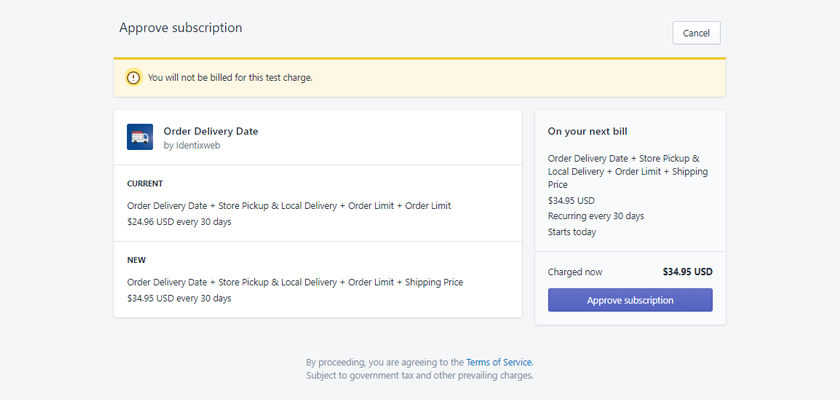The width and height of the screenshot is (840, 400).
Task: Click '$34.95 USD every 30 days' price
Action: click(179, 298)
